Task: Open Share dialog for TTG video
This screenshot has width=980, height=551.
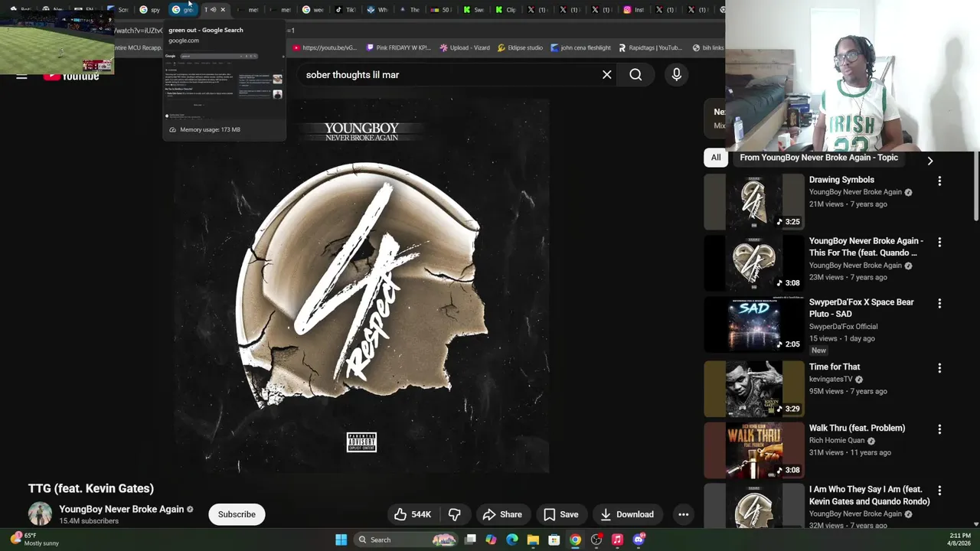Action: coord(502,514)
